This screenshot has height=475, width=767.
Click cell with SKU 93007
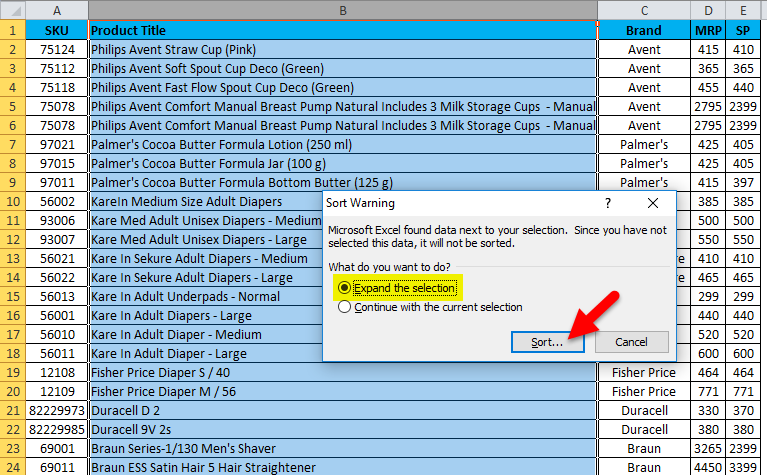click(x=57, y=240)
